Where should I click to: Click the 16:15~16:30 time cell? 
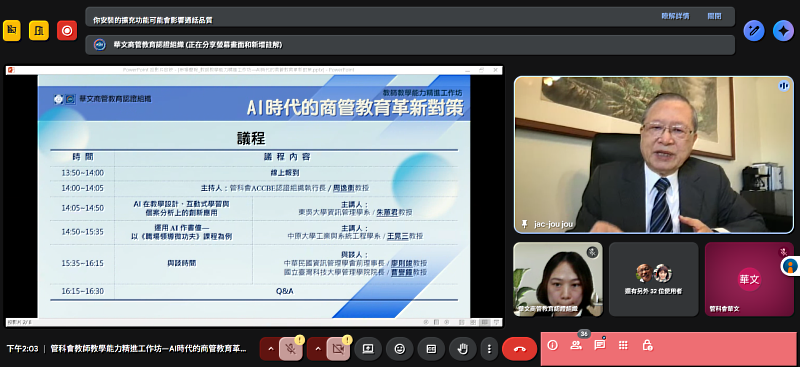point(82,291)
